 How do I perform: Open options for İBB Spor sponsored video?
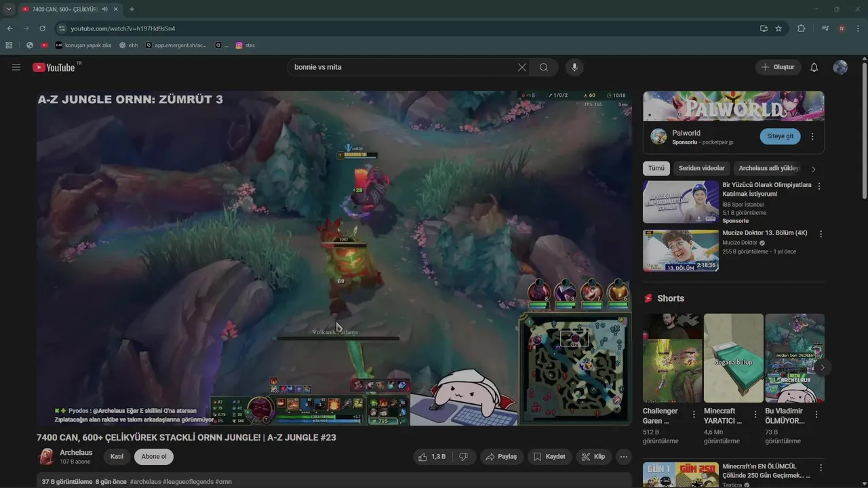point(819,186)
